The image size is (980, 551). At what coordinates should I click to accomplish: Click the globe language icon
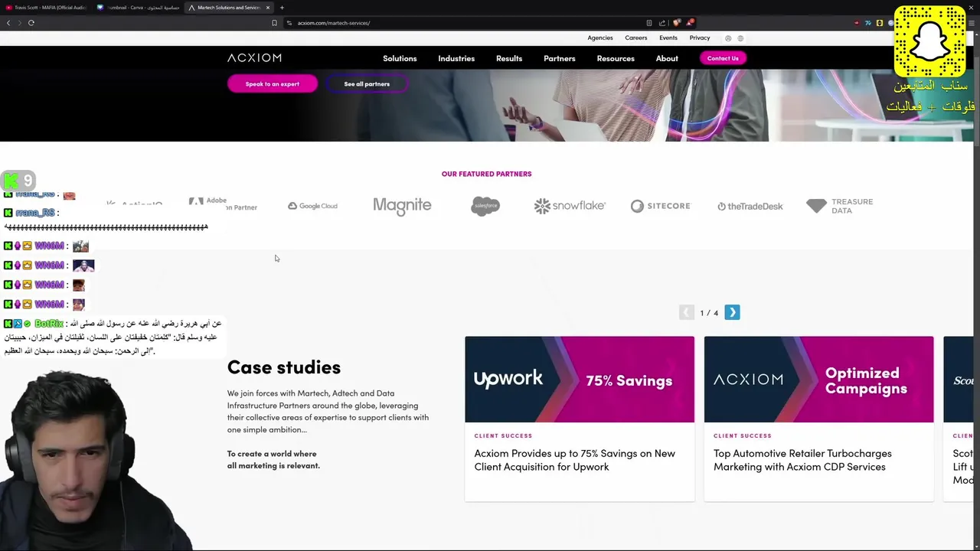coord(740,38)
